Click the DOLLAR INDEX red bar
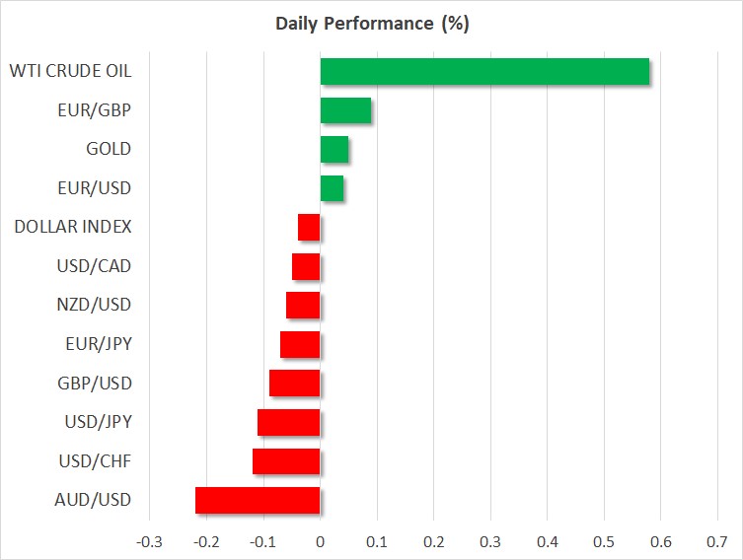Image resolution: width=743 pixels, height=560 pixels. click(309, 227)
